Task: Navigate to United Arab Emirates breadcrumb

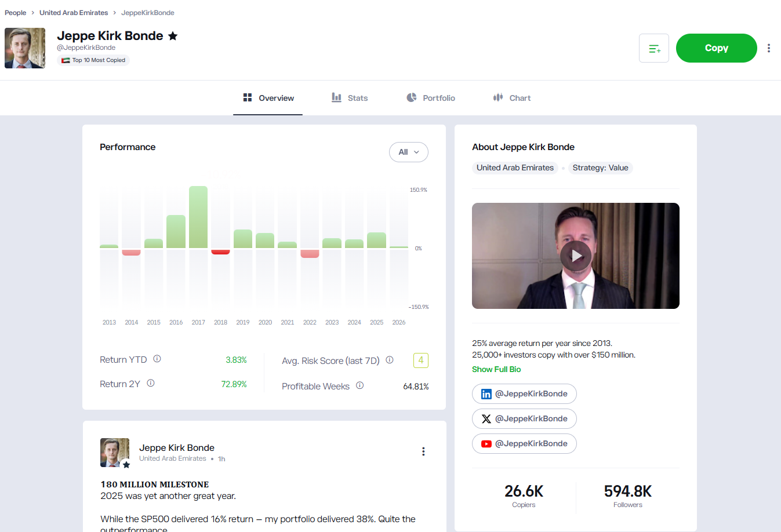Action: 74,13
